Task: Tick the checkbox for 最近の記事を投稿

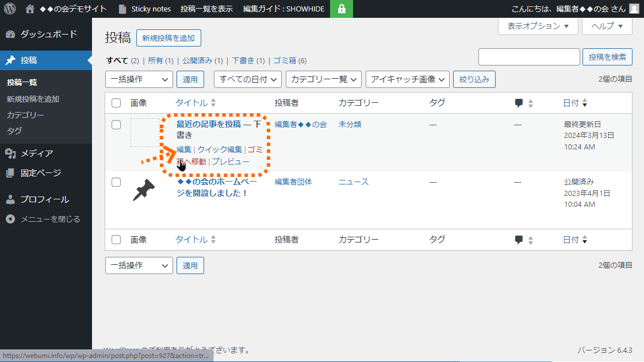Action: 116,125
